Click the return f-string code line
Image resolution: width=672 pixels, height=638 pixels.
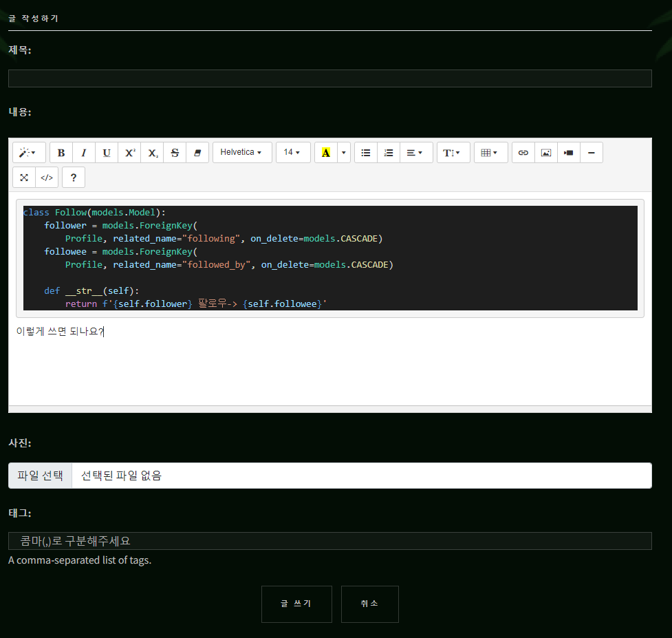click(196, 304)
